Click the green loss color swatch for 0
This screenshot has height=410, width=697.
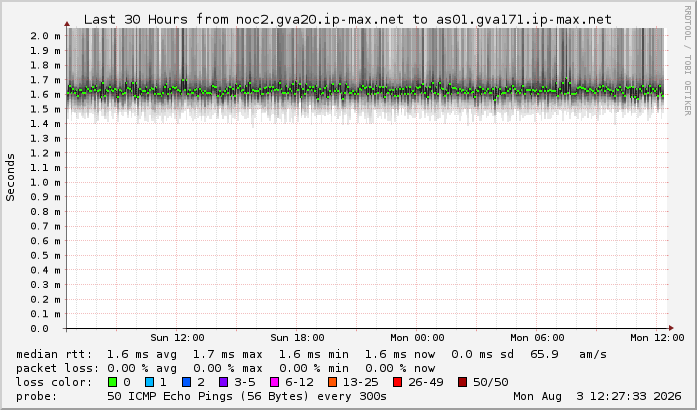pyautogui.click(x=113, y=382)
